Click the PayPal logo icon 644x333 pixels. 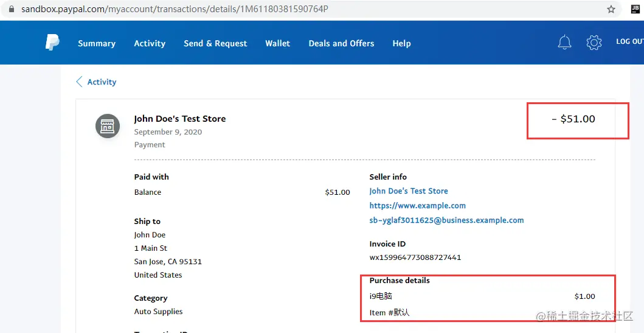coord(52,43)
